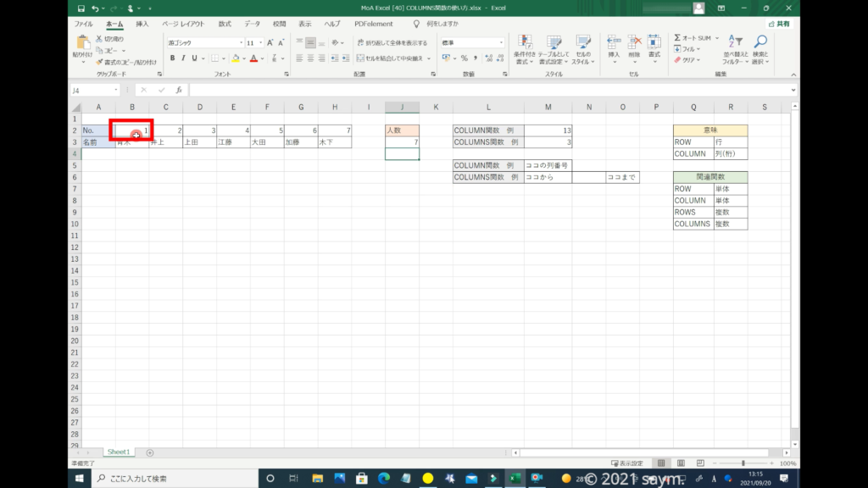Click the AutoSum sigma icon
Image resolution: width=868 pixels, height=488 pixels.
click(678, 38)
